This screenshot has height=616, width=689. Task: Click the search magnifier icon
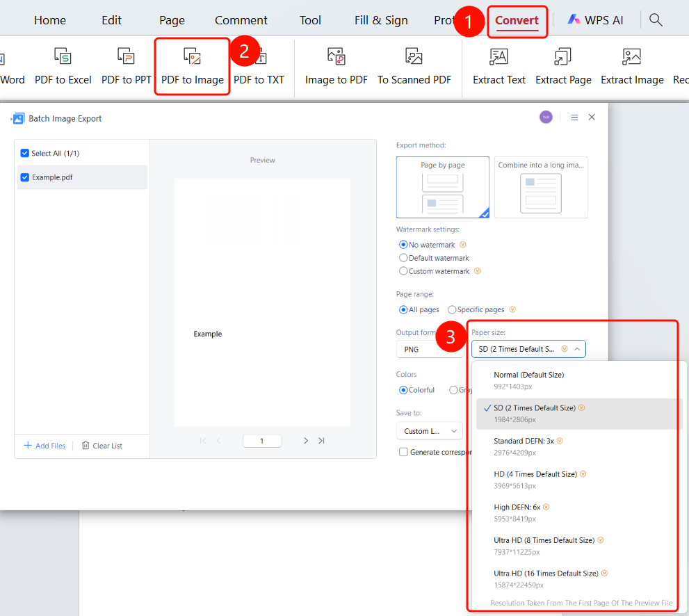point(656,19)
